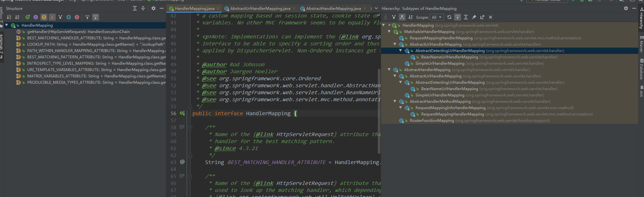Collapse AbstractHandlerMethodMapping hierarchy node
Image resolution: width=644 pixels, height=197 pixels.
395,102
